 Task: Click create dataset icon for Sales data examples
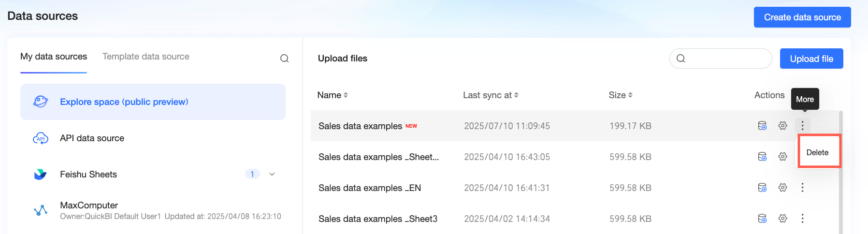tap(762, 126)
